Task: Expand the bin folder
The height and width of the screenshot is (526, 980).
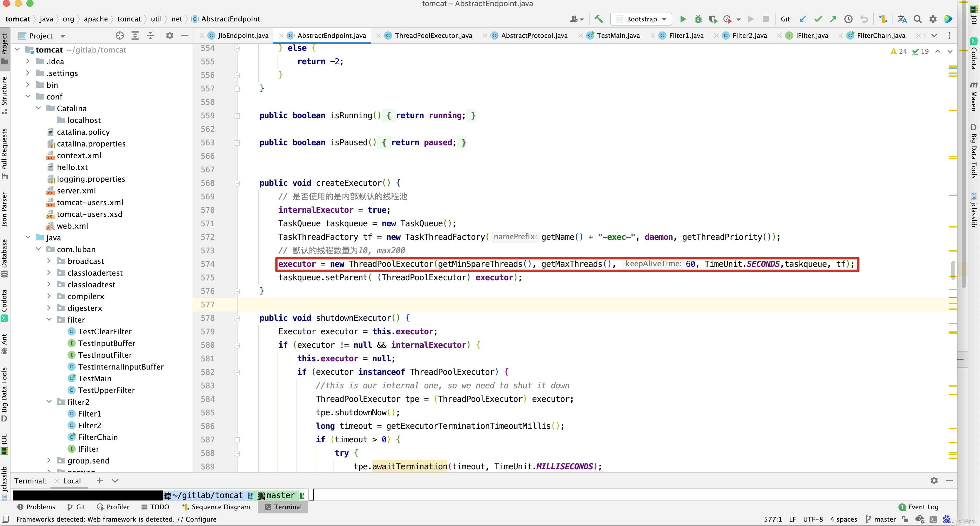Action: point(27,85)
